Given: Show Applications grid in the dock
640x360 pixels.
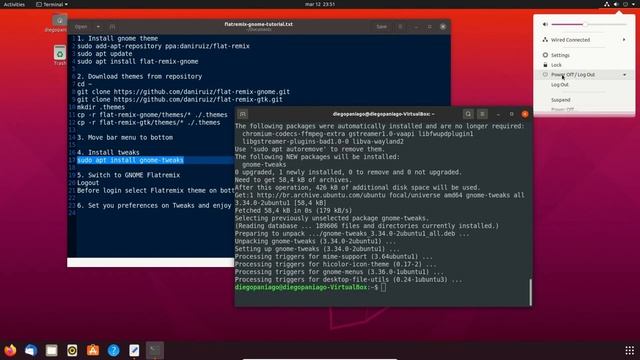Looking at the screenshot, I should coord(629,350).
